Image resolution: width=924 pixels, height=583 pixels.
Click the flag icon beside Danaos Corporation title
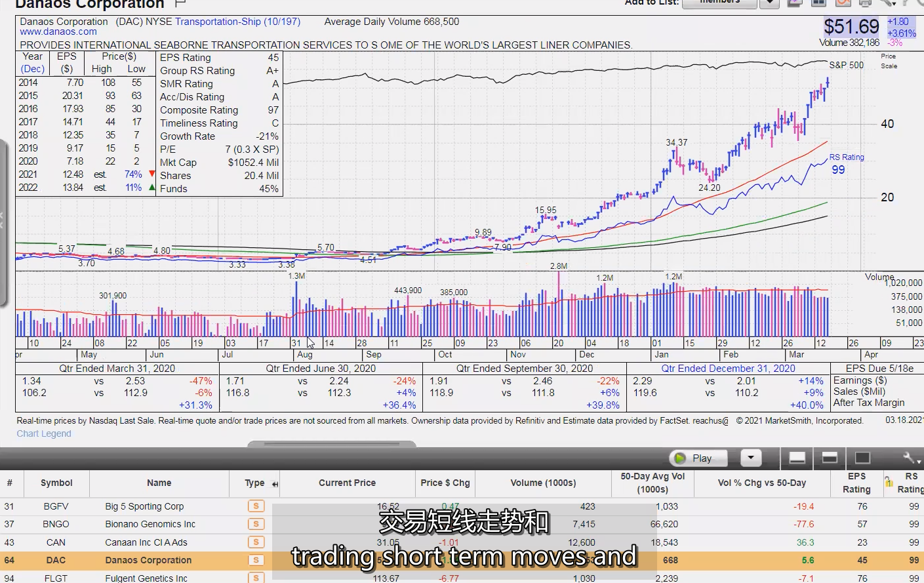(x=181, y=3)
